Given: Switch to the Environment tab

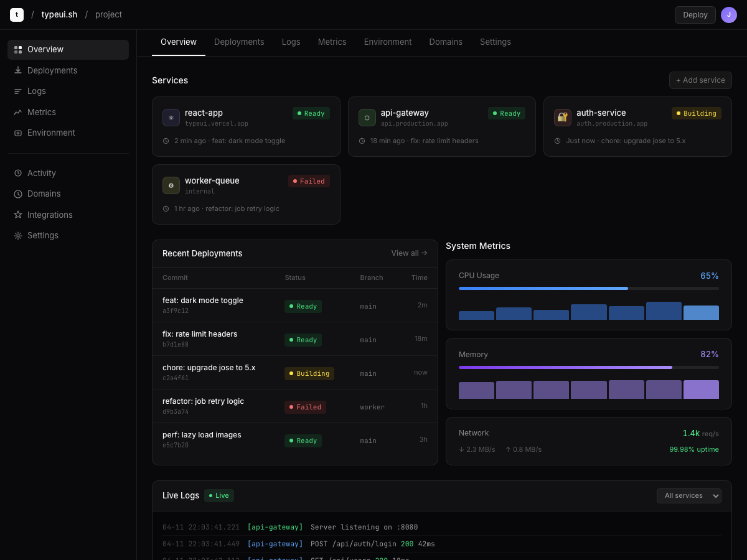Looking at the screenshot, I should coord(388,42).
